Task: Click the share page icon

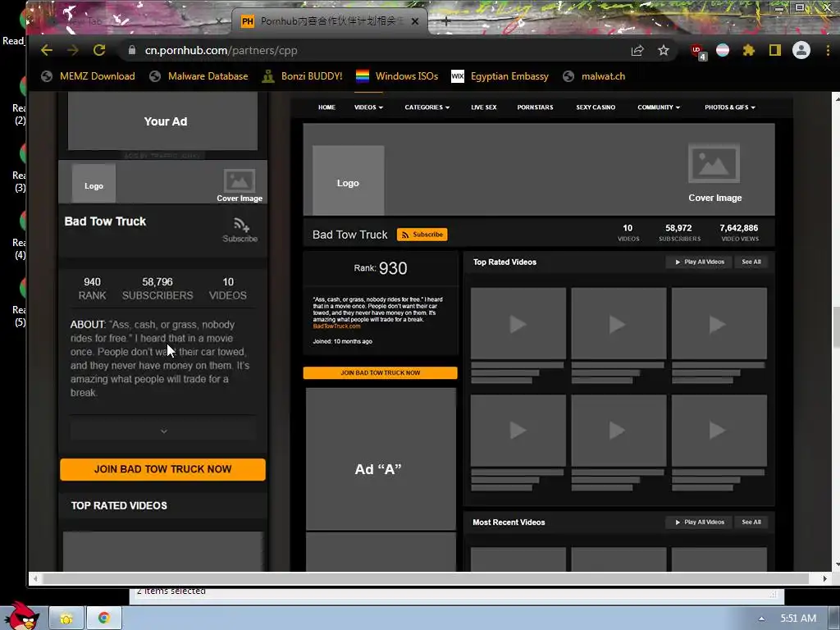Action: [637, 50]
